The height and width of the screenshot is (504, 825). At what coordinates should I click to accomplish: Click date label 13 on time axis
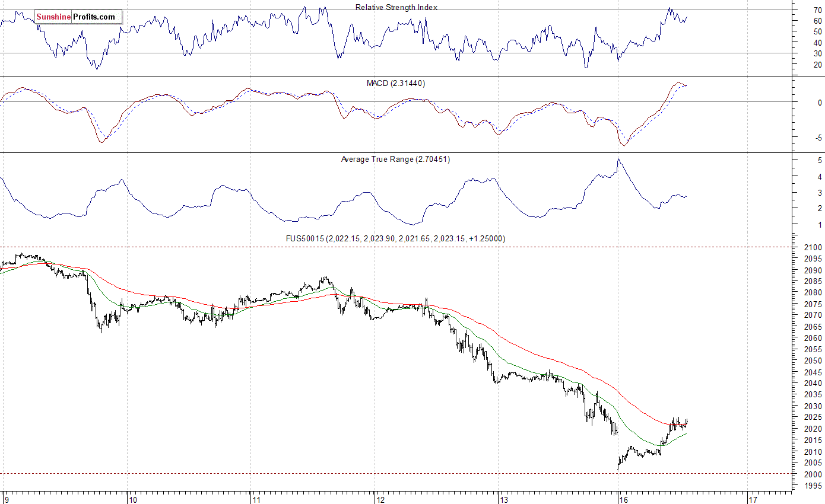(x=504, y=500)
